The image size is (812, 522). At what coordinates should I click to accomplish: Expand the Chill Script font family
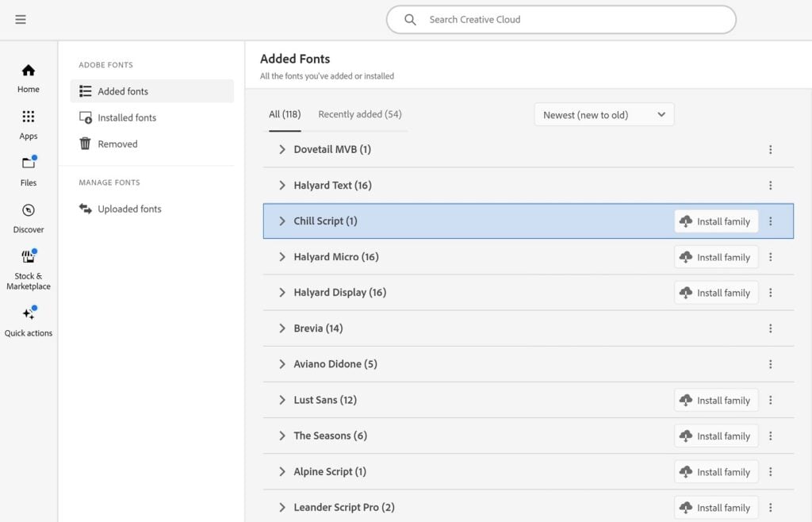[282, 221]
